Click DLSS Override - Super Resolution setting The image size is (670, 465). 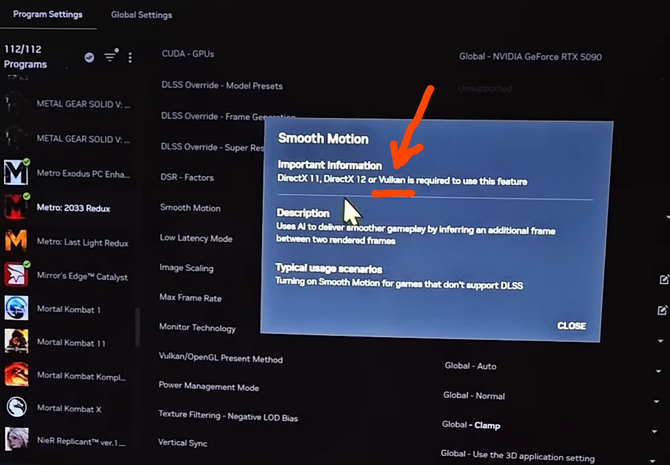212,147
